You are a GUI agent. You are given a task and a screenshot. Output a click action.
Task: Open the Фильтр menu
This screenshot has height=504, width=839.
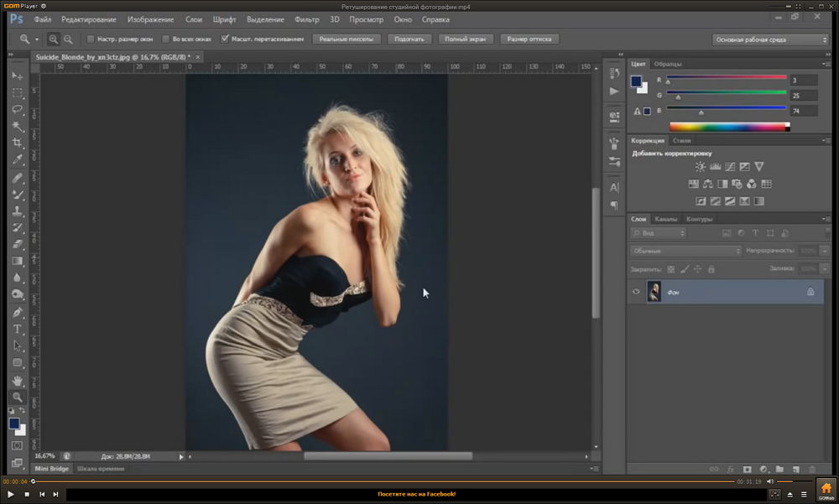point(307,18)
